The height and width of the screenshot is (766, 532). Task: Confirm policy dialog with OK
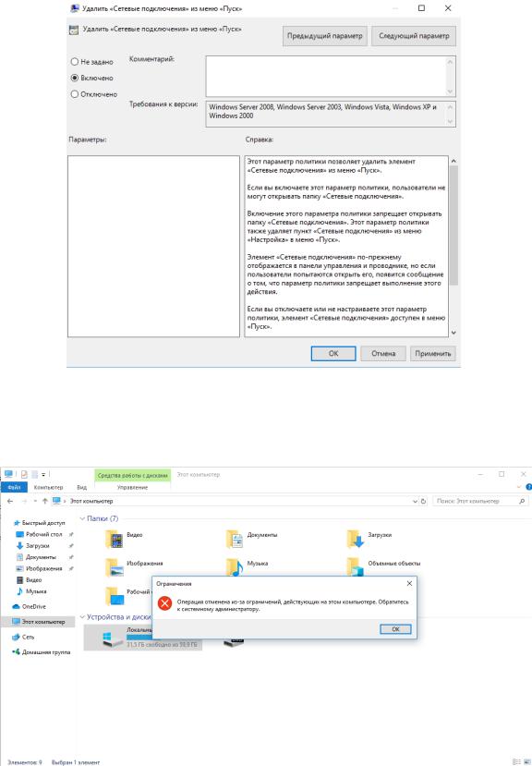[x=333, y=353]
